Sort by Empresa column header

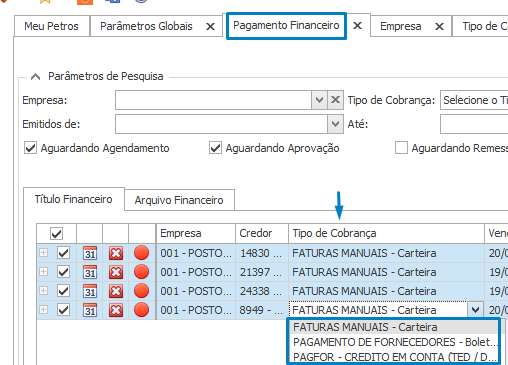(196, 233)
